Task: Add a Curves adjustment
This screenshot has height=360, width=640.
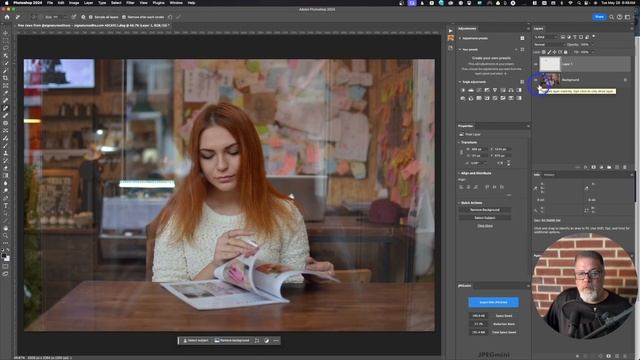Action: pos(479,90)
